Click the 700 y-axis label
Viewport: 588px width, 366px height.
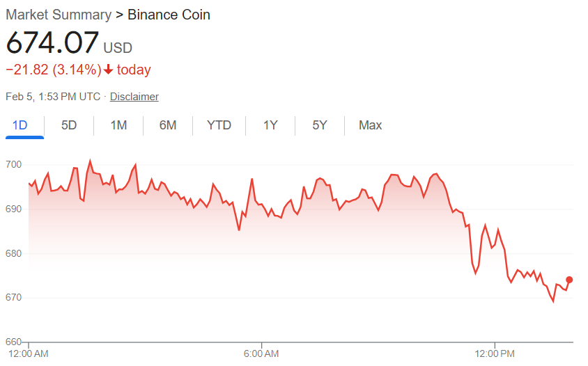coord(14,164)
